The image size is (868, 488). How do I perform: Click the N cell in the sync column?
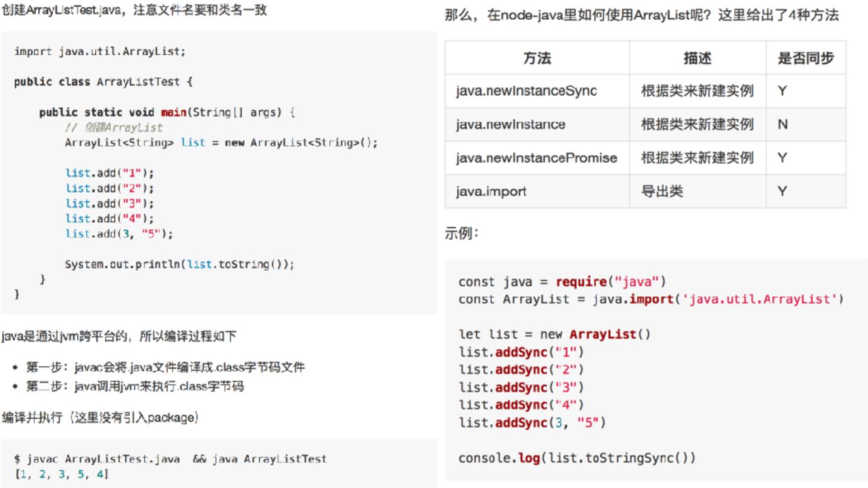[x=783, y=125]
